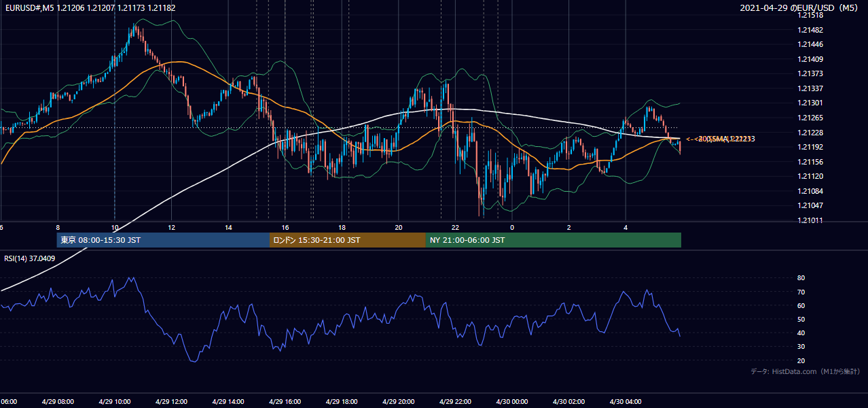Click the 4/29 10:00 bottom time label
This screenshot has width=868, height=408.
click(x=115, y=402)
